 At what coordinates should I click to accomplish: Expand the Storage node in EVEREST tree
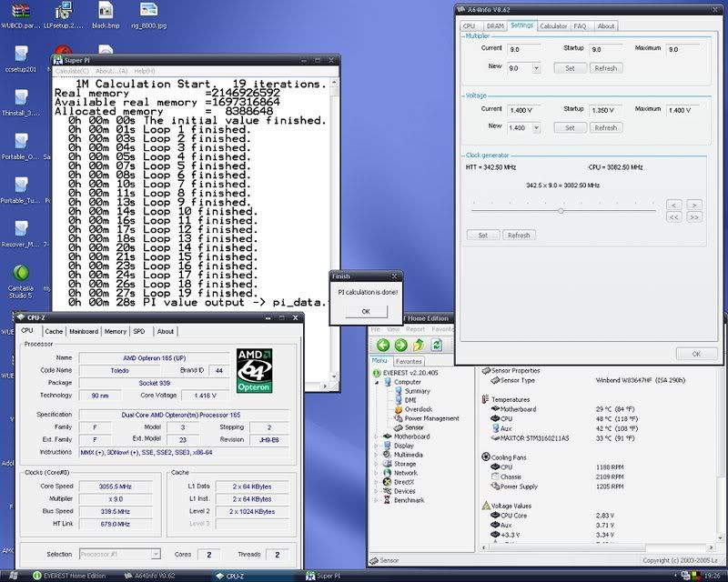[377, 464]
